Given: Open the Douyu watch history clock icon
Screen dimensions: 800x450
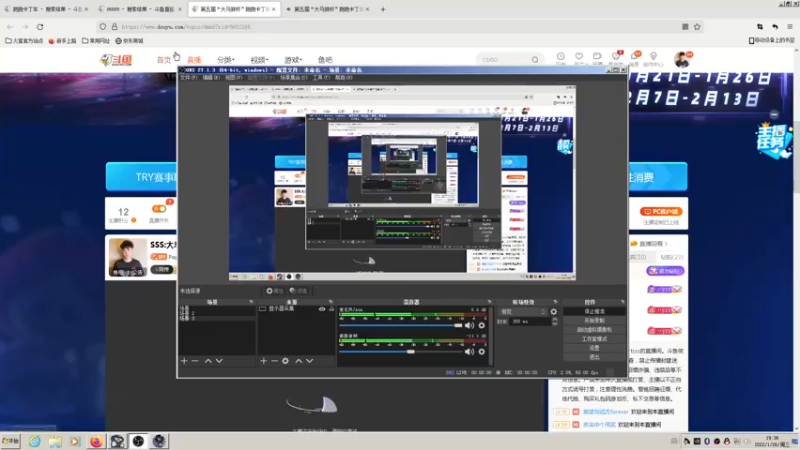Looking at the screenshot, I should click(561, 57).
